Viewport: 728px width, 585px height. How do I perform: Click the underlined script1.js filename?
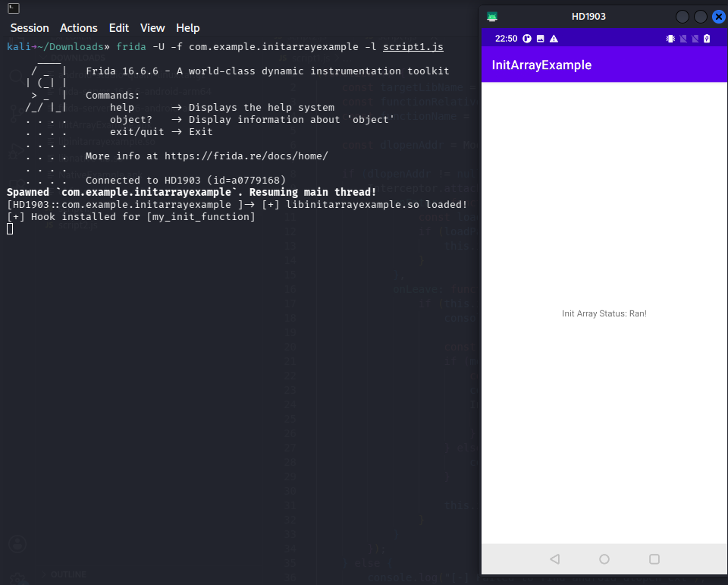pyautogui.click(x=413, y=47)
